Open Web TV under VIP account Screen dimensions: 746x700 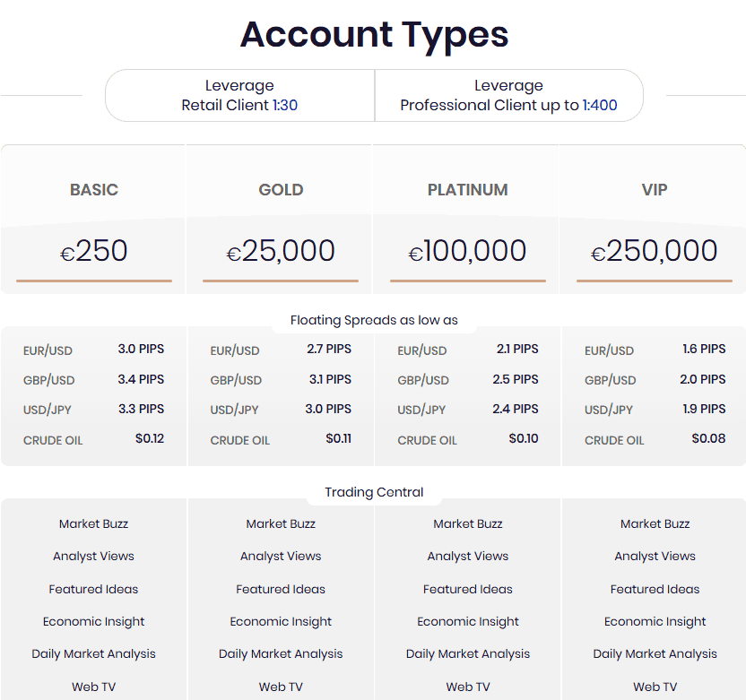coord(655,686)
